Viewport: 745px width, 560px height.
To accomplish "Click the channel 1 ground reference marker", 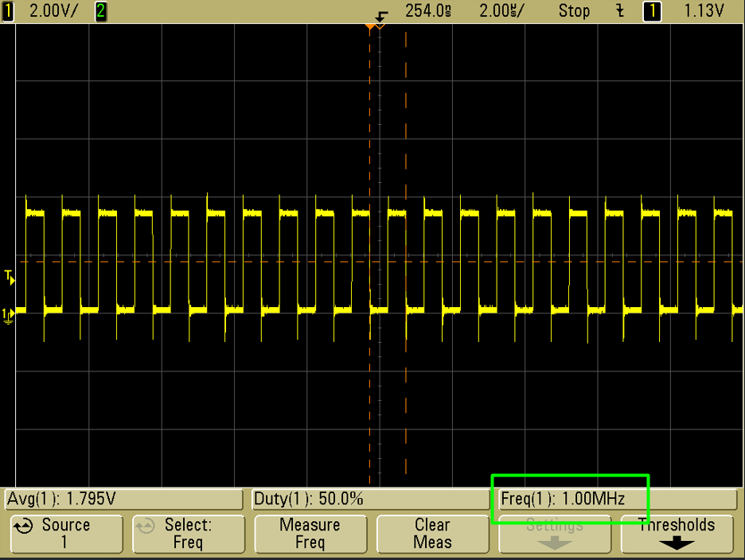I will tap(9, 316).
